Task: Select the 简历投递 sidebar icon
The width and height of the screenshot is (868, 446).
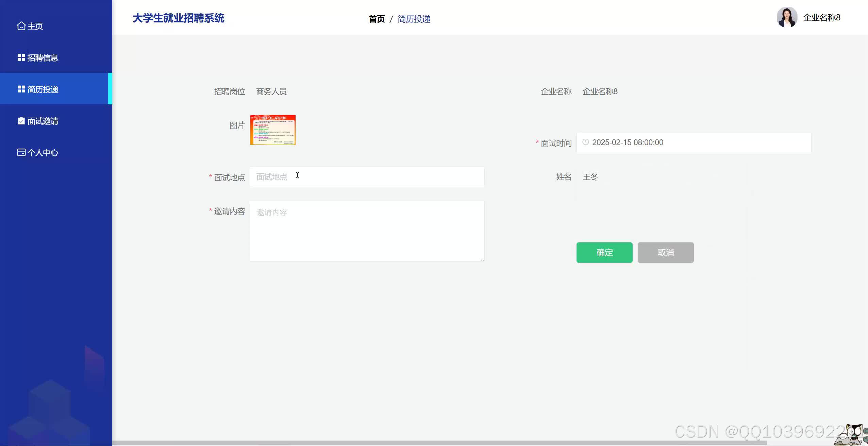Action: pos(21,89)
